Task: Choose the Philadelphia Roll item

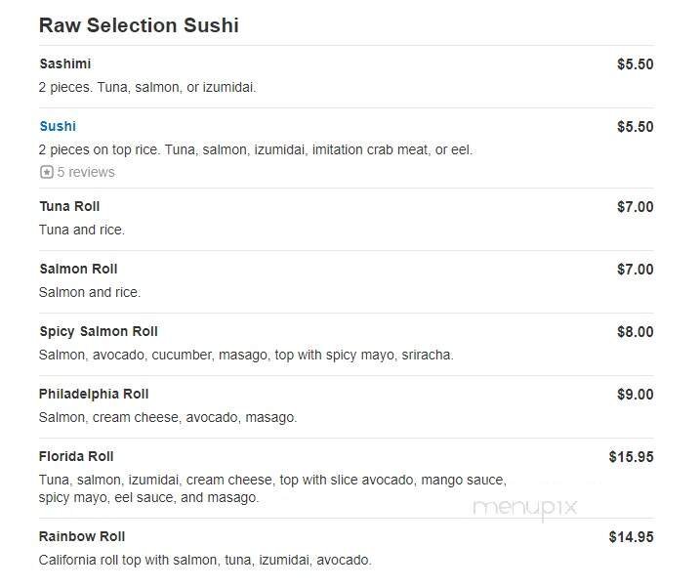Action: click(94, 394)
